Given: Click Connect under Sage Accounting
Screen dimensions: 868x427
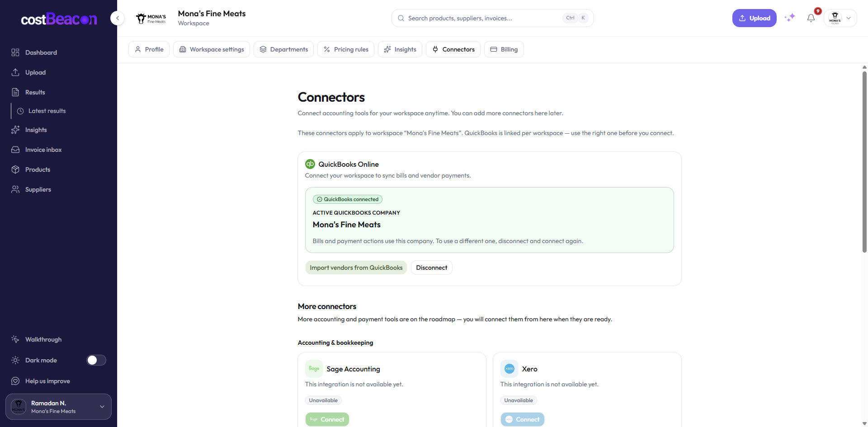Looking at the screenshot, I should 327,419.
